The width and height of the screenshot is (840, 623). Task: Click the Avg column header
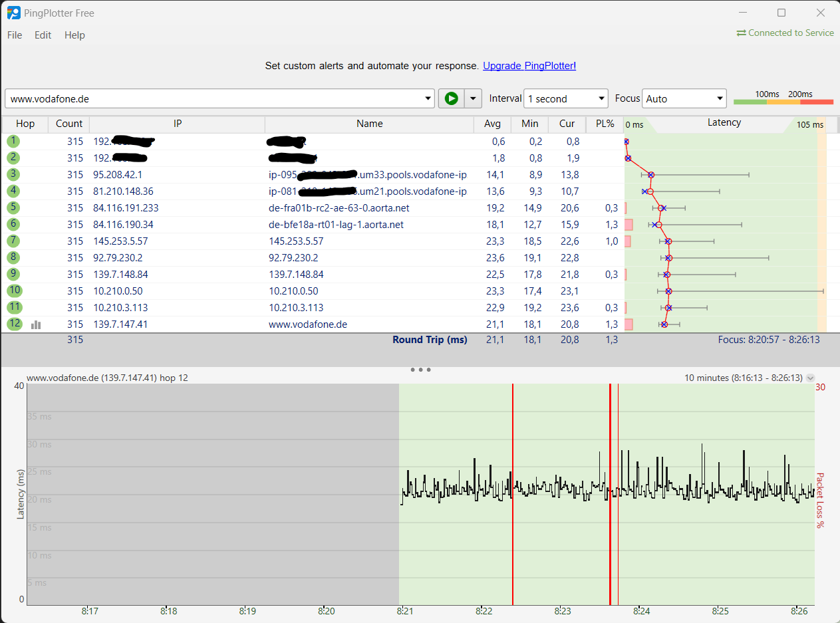pyautogui.click(x=493, y=124)
